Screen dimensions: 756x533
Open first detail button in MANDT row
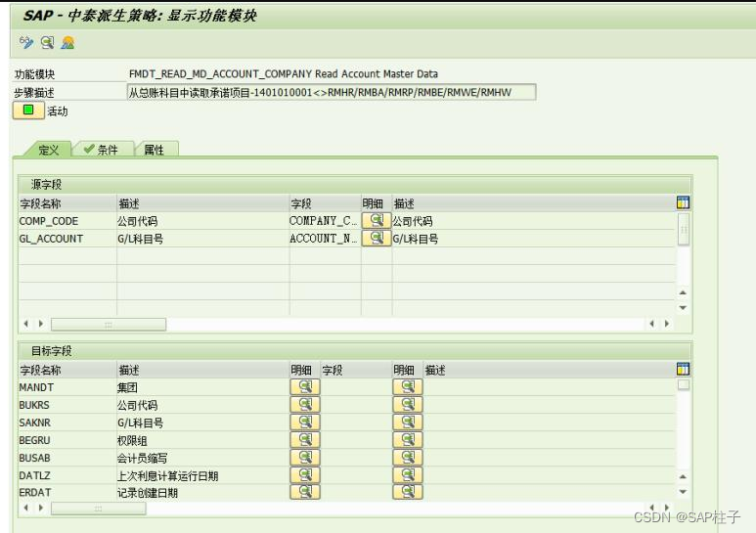(x=305, y=386)
